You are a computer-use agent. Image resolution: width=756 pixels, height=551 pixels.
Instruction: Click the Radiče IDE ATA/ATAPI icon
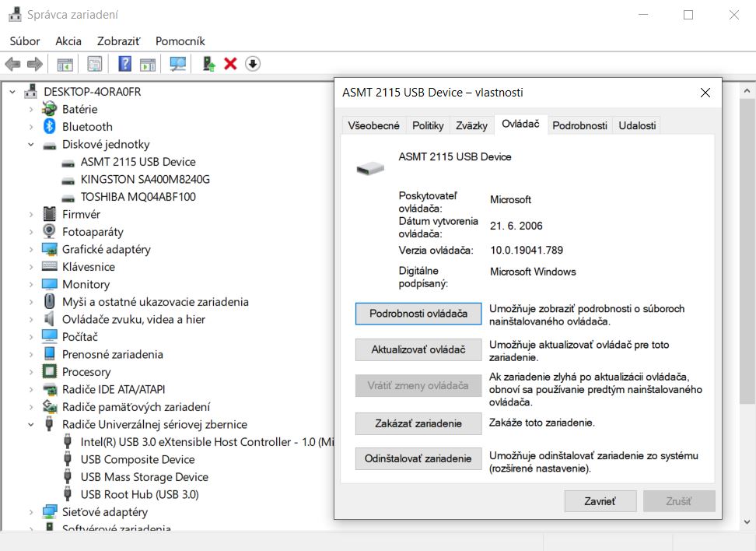tap(49, 389)
